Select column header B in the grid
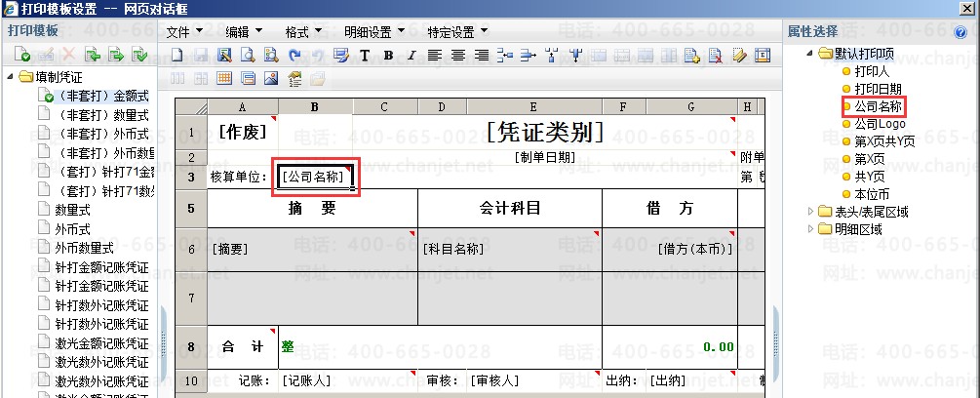 pyautogui.click(x=315, y=107)
